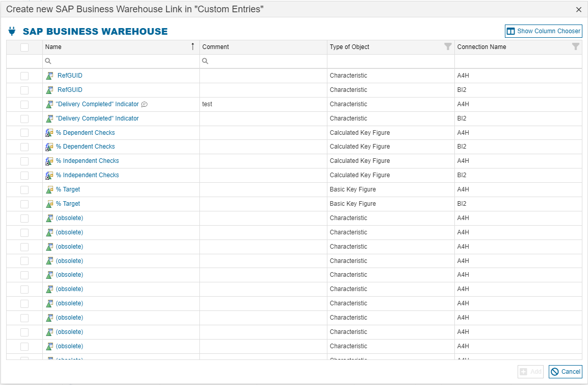Image resolution: width=588 pixels, height=385 pixels.
Task: Click the icon for % Independent Checks BI2 row
Action: [x=49, y=175]
